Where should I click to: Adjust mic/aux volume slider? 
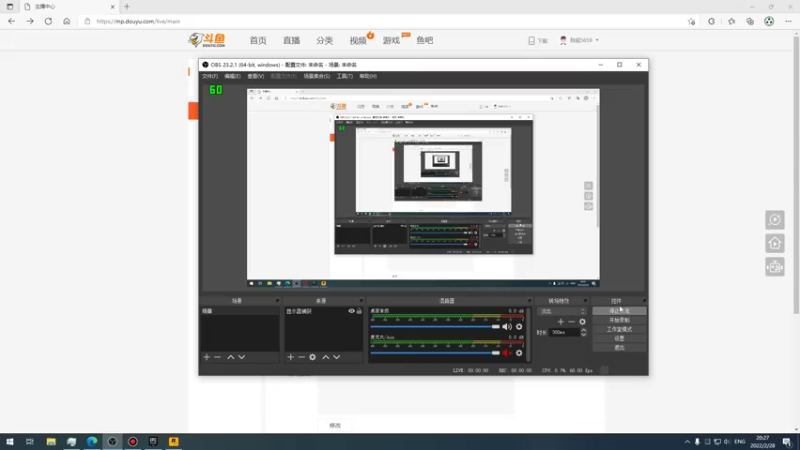click(435, 353)
